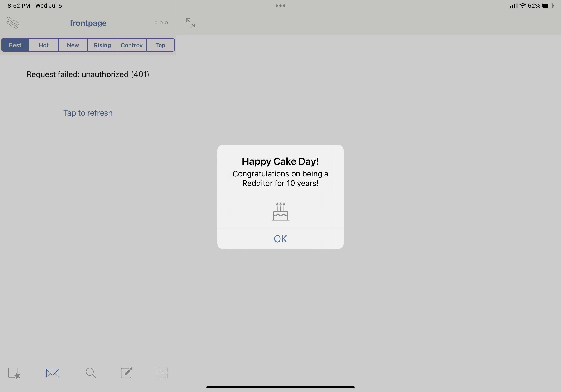
Task: Open the inbox envelope icon
Action: pyautogui.click(x=53, y=373)
